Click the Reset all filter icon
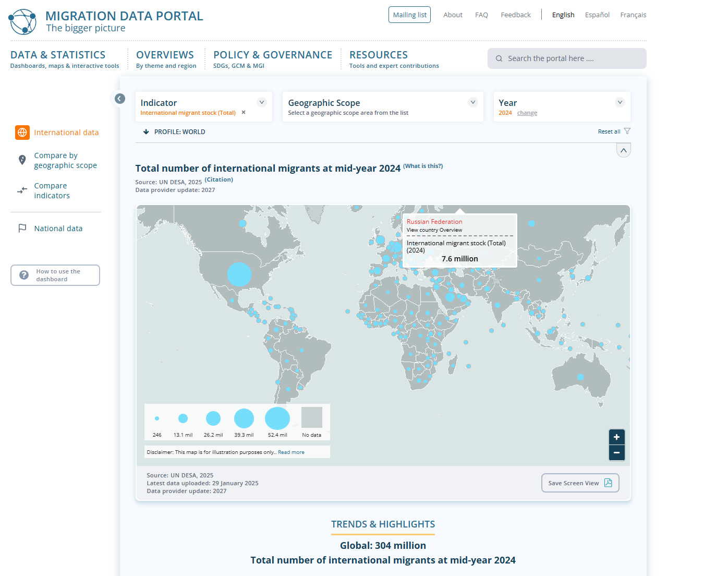Viewport: 728px width, 576px height. click(627, 131)
